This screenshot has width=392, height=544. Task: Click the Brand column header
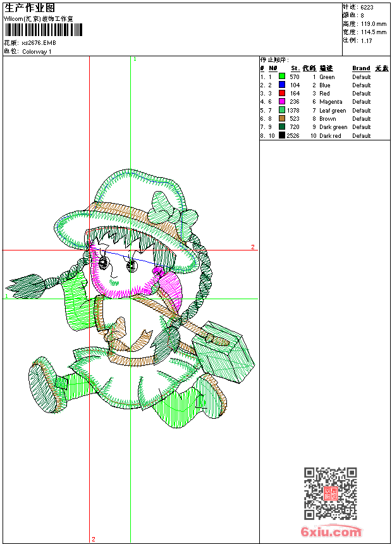click(361, 68)
